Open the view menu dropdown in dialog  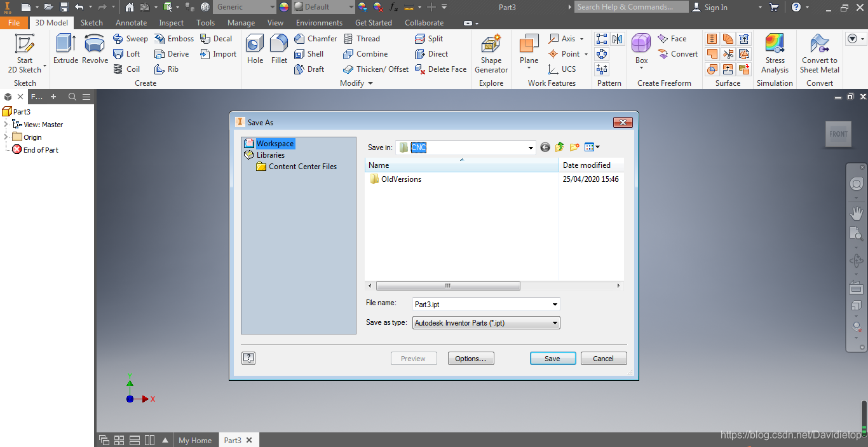pos(593,148)
